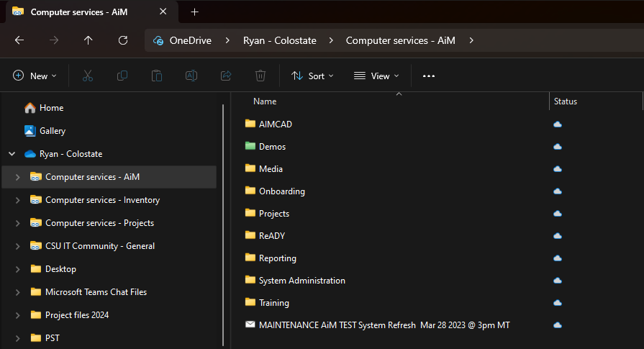The height and width of the screenshot is (349, 644).
Task: Expand Computer services - AiM in sidebar
Action: coord(17,177)
